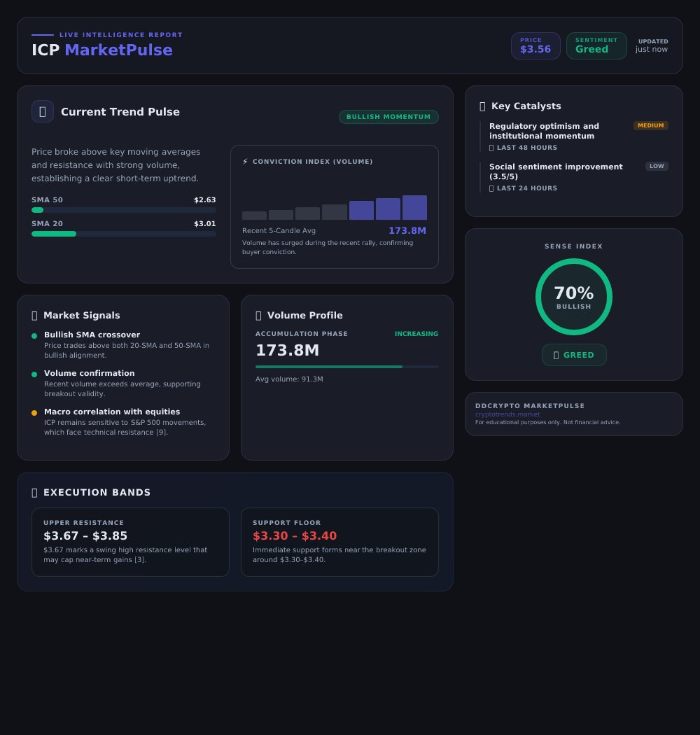700x735 pixels.
Task: Click the Current Trend Pulse icon box
Action: pyautogui.click(x=43, y=111)
